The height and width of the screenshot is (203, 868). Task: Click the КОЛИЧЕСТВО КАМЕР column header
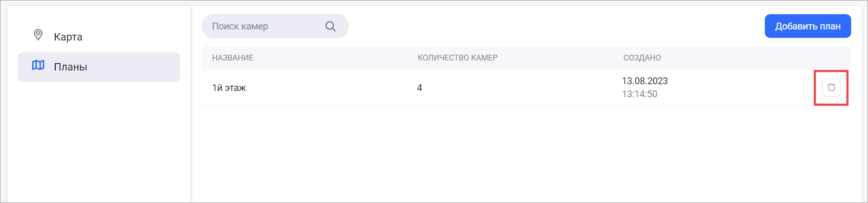click(x=457, y=58)
